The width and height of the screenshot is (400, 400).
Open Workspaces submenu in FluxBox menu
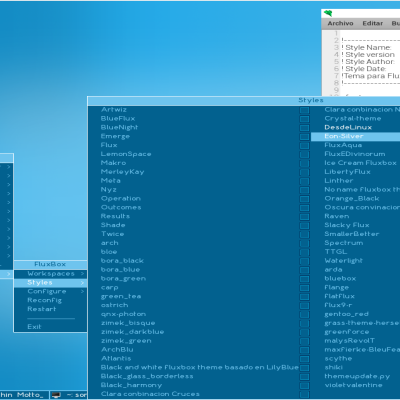coord(51,274)
